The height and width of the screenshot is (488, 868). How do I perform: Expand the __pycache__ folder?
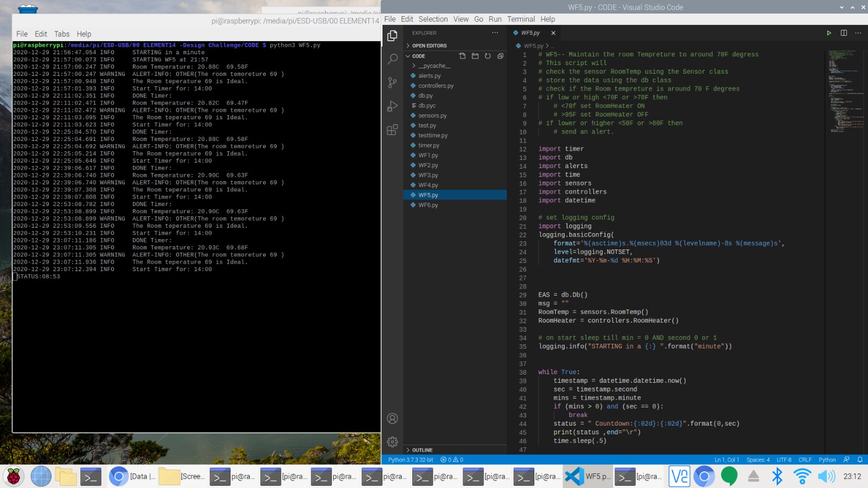point(434,66)
